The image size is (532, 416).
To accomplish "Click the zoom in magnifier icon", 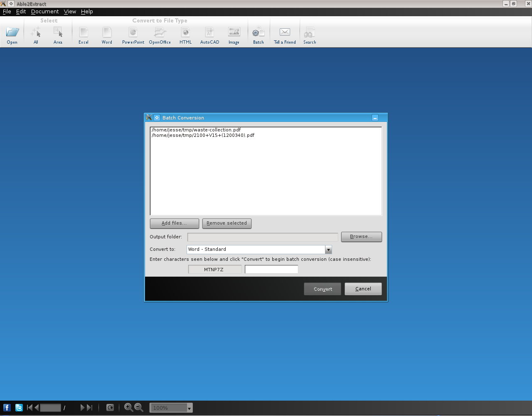I will (x=128, y=408).
